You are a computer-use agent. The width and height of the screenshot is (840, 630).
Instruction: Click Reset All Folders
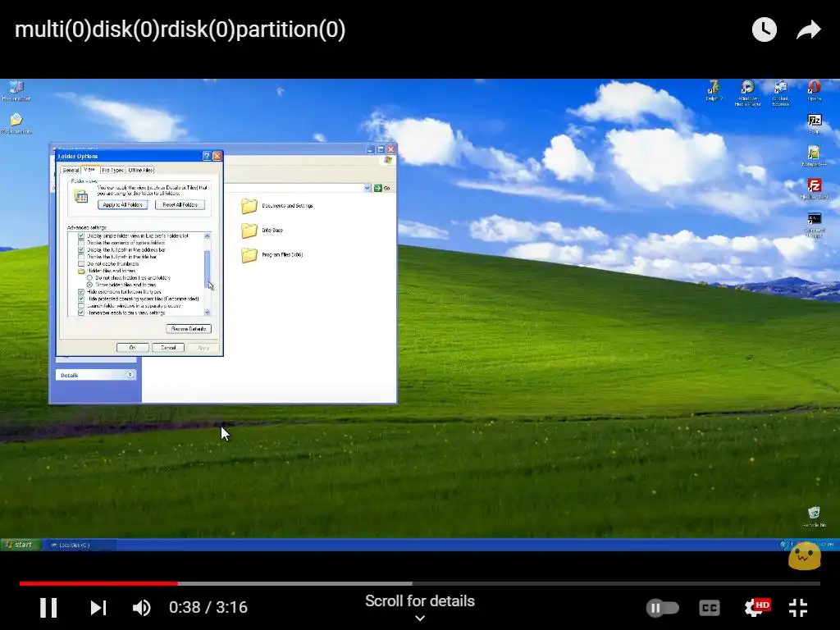coord(180,204)
